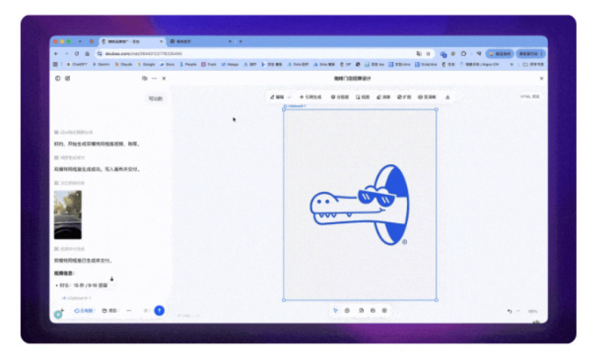The height and width of the screenshot is (364, 614).
Task: Open the Google bookmark
Action: point(147,64)
